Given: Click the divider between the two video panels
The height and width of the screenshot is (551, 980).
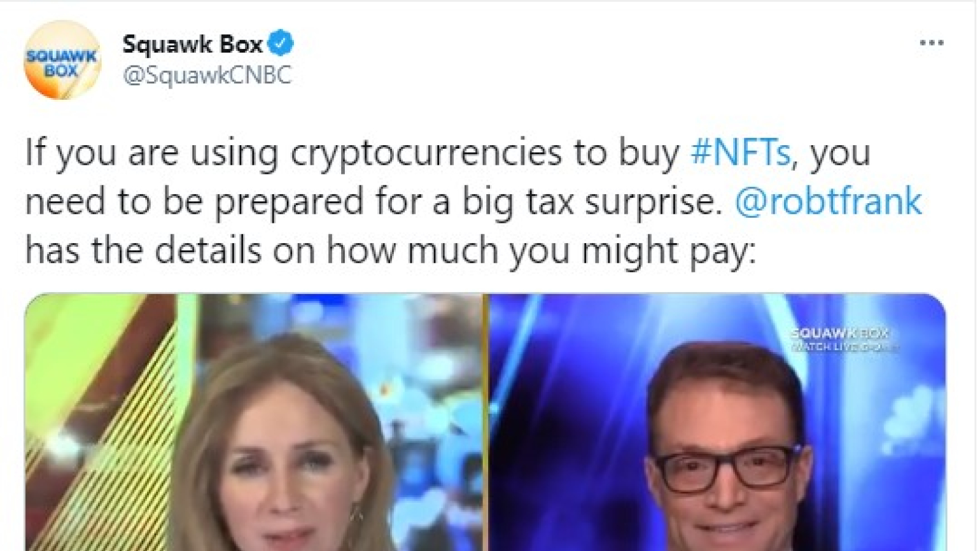Looking at the screenshot, I should pos(486,422).
